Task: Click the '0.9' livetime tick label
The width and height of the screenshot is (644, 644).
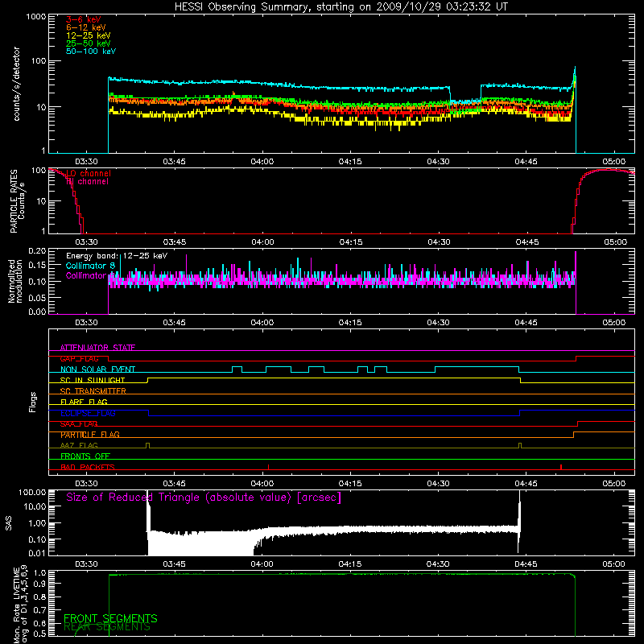Action: [x=40, y=583]
